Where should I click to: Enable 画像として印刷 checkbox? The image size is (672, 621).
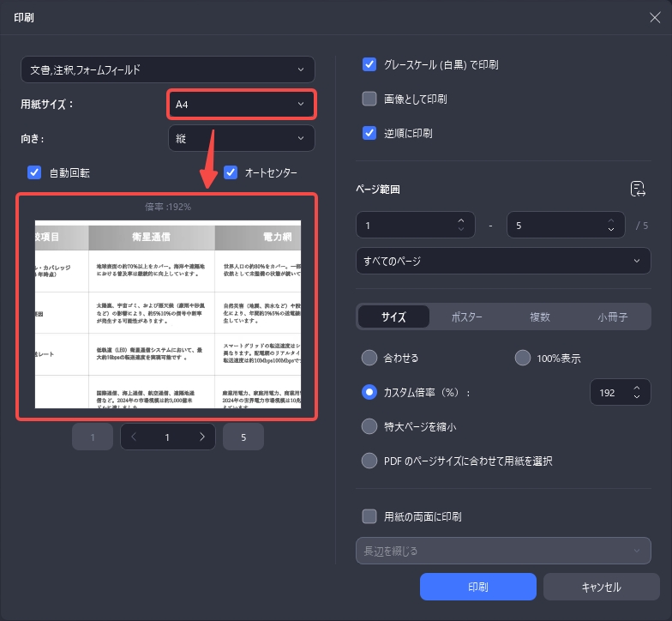click(x=369, y=99)
